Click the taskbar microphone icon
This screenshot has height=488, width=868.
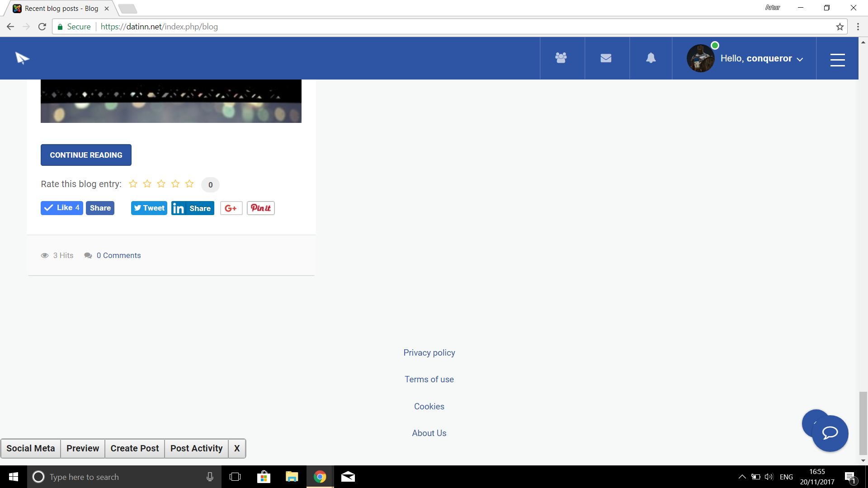tap(210, 477)
